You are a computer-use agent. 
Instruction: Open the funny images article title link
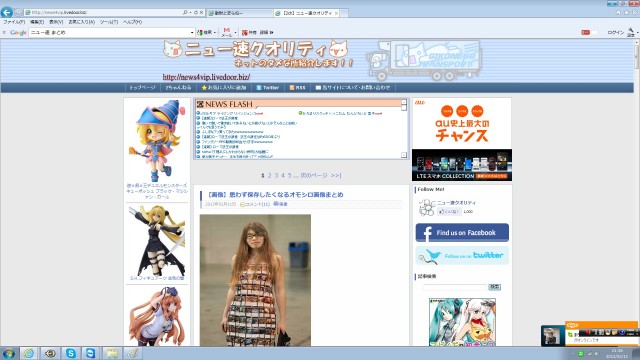[x=276, y=195]
